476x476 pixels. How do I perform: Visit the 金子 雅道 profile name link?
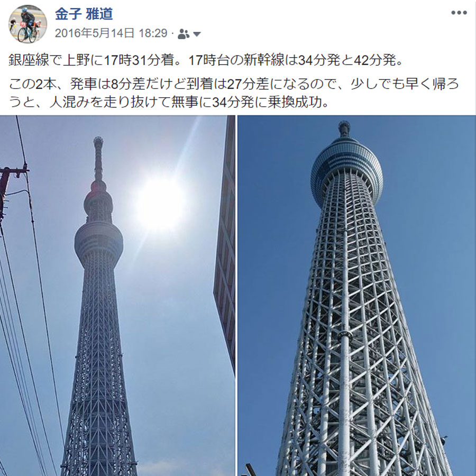[84, 14]
